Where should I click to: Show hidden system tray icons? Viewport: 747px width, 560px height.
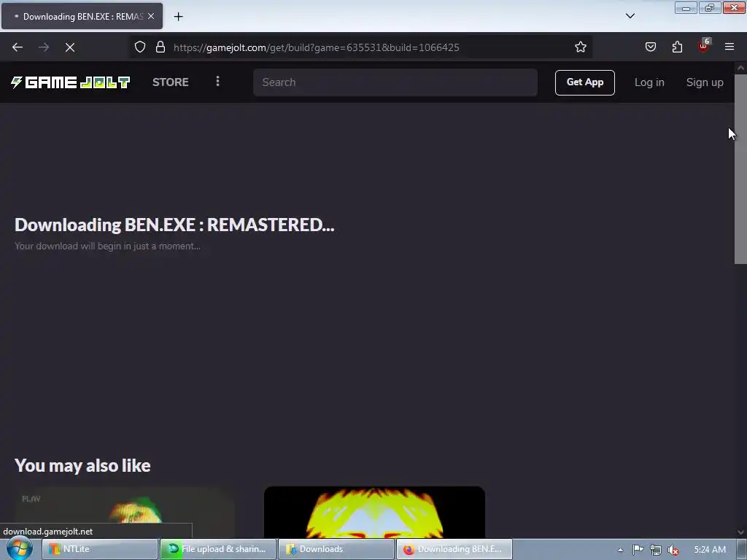tap(620, 550)
